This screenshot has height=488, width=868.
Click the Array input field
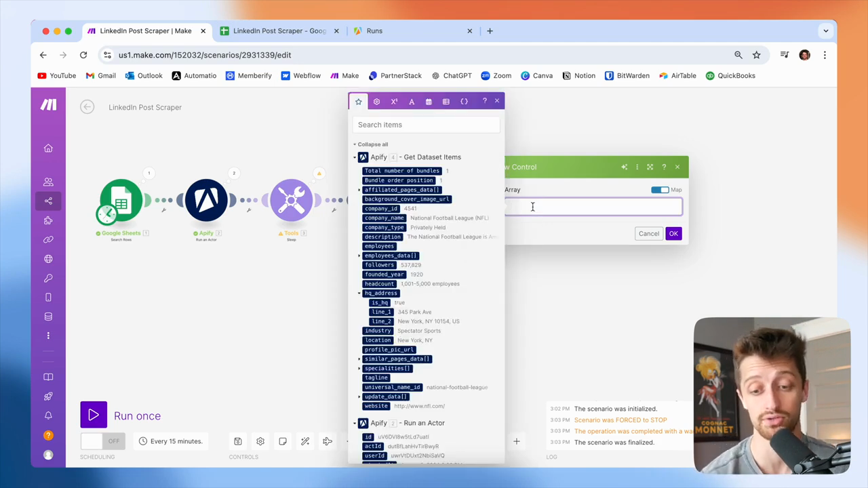pos(593,207)
